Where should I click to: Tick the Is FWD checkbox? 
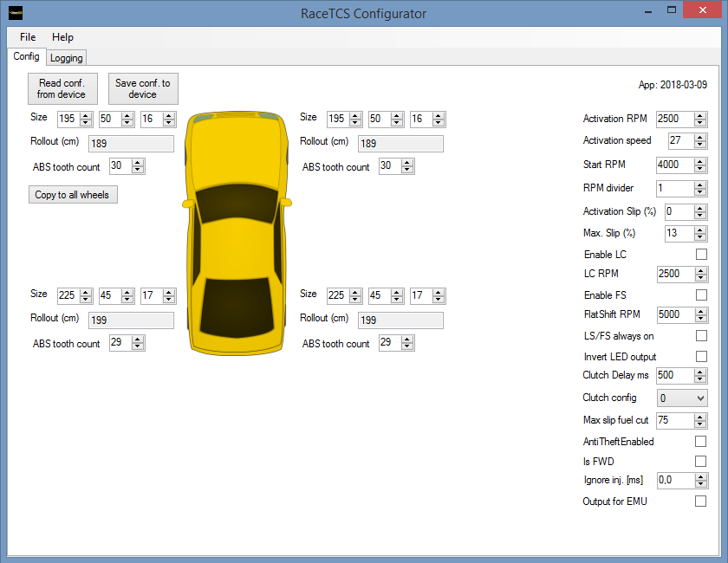coord(701,462)
